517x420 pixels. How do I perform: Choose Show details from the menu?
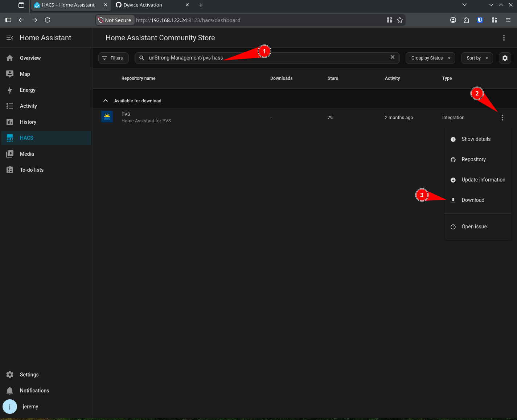coord(478,139)
